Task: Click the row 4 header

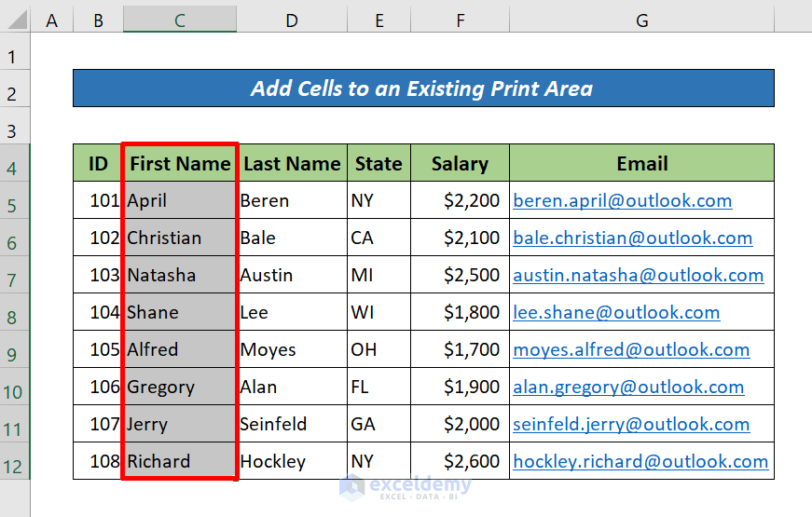Action: click(13, 169)
